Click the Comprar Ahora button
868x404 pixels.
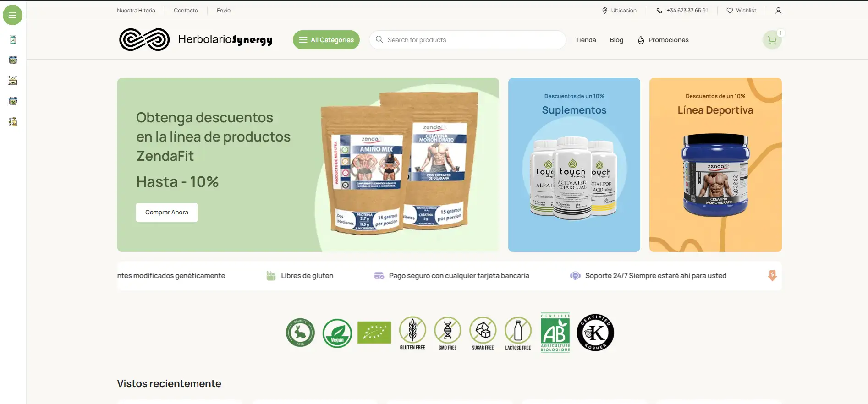coord(167,213)
